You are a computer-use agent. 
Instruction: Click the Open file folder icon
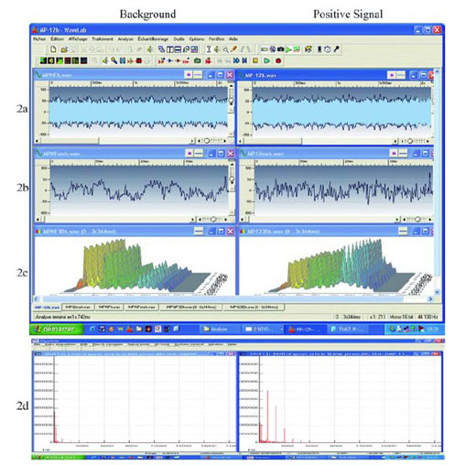tap(64, 49)
